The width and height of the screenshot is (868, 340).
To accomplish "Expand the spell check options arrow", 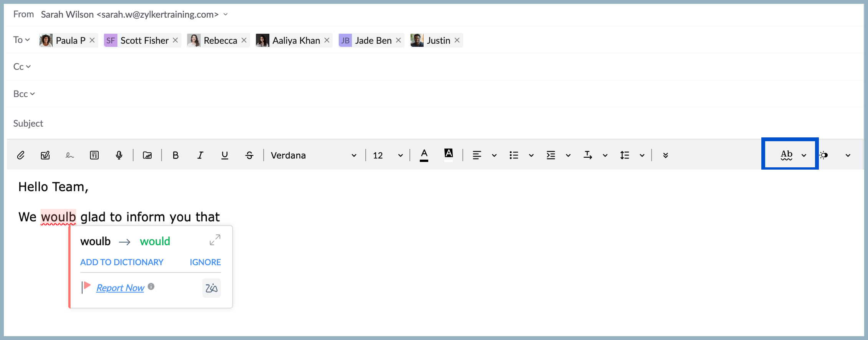I will (804, 155).
